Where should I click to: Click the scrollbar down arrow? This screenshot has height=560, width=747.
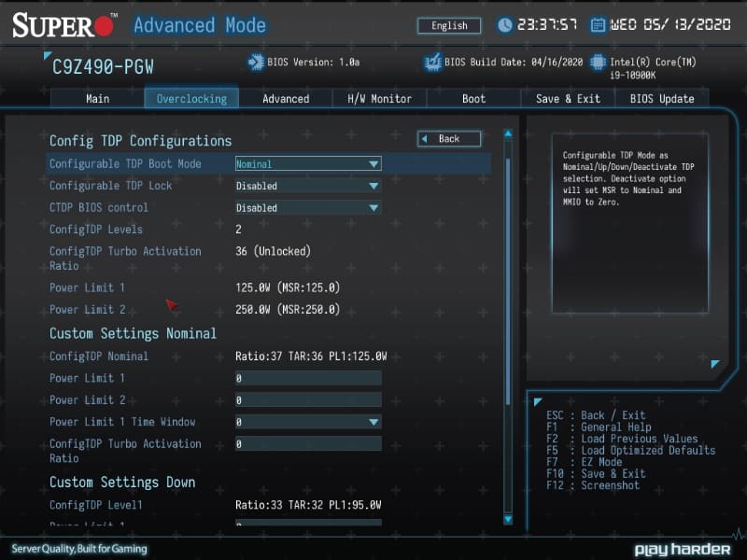tap(507, 520)
